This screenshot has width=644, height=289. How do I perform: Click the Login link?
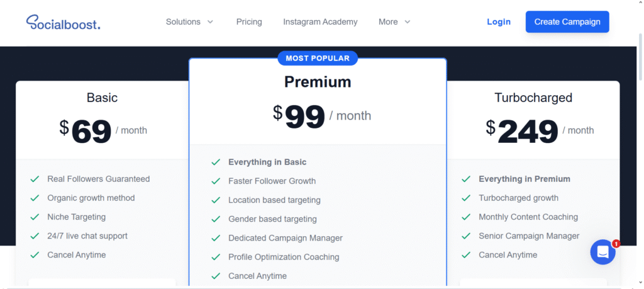(x=499, y=22)
